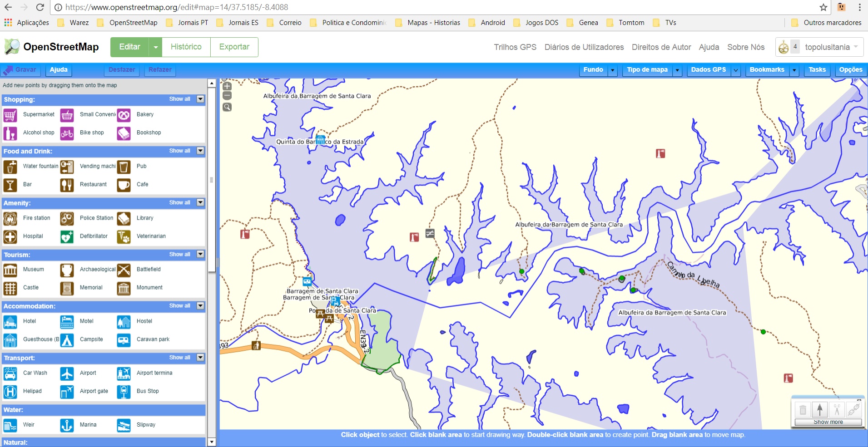Click the chain link merge tool
The image size is (868, 447).
[x=853, y=410]
